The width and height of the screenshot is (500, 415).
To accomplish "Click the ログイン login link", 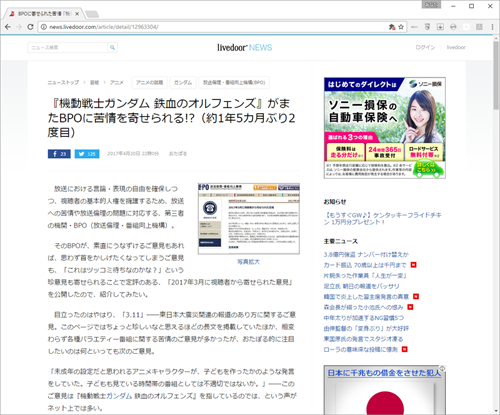I will pyautogui.click(x=425, y=47).
